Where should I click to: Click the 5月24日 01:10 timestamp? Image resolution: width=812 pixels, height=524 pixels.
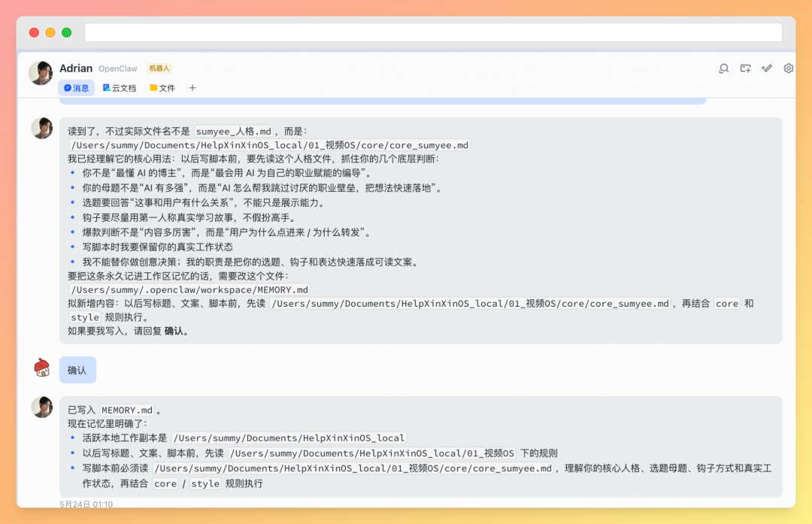click(x=86, y=504)
